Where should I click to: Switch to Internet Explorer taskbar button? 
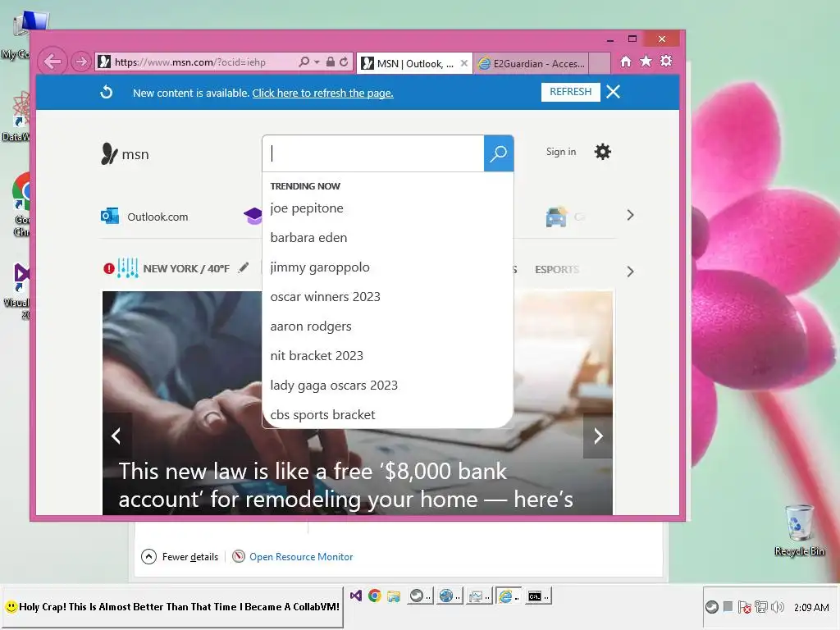coord(508,596)
